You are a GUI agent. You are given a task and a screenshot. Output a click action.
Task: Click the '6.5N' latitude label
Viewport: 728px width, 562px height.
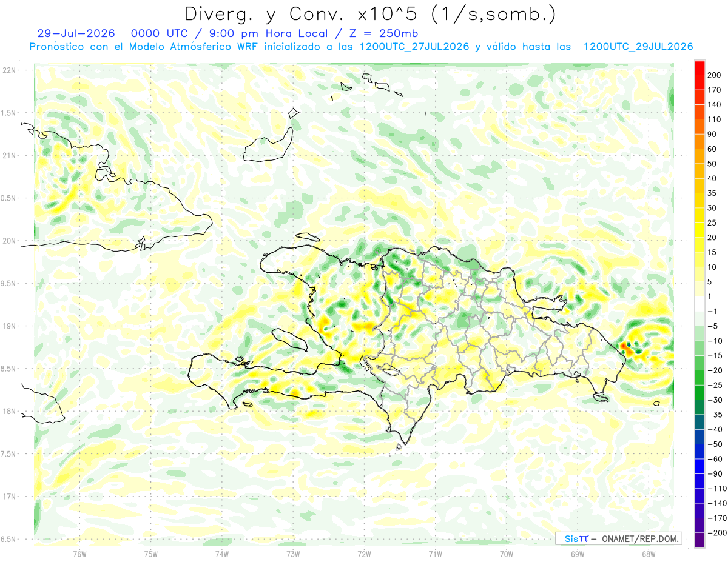(x=8, y=539)
